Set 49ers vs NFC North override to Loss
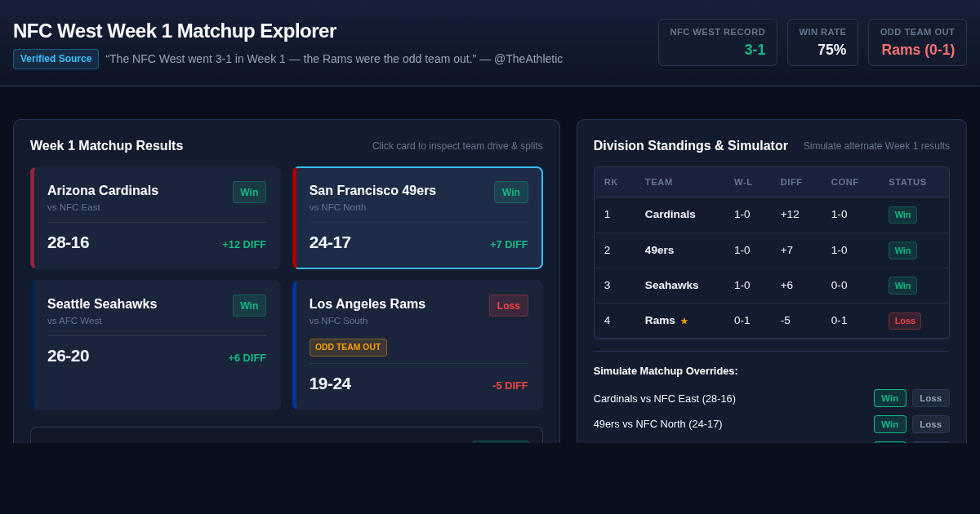The width and height of the screenshot is (980, 514). (x=931, y=424)
